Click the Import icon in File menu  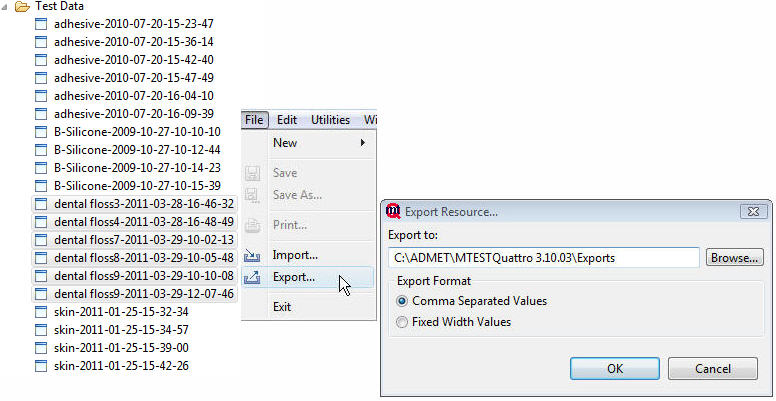[252, 256]
